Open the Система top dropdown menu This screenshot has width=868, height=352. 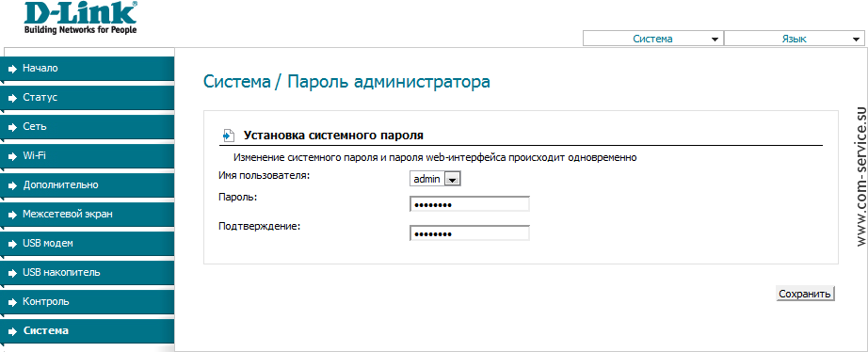coord(653,39)
